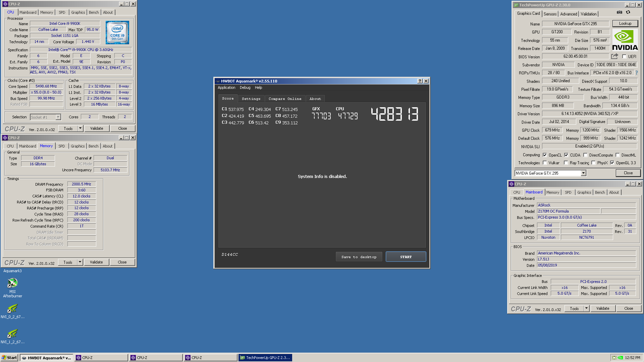Click the NVIDIA logo in GPU-Z

coord(625,40)
